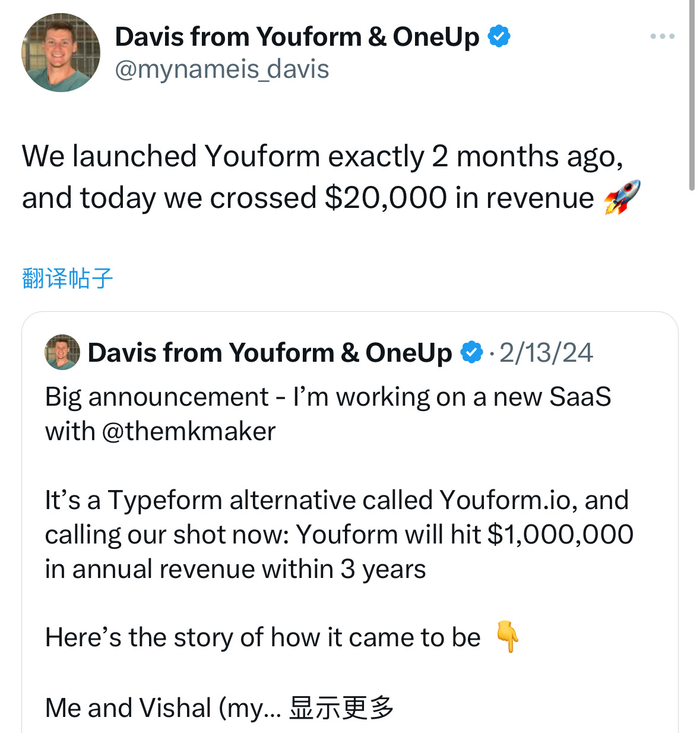The image size is (700, 733).
Task: Click the verified badge in the quoted post
Action: coord(472,352)
